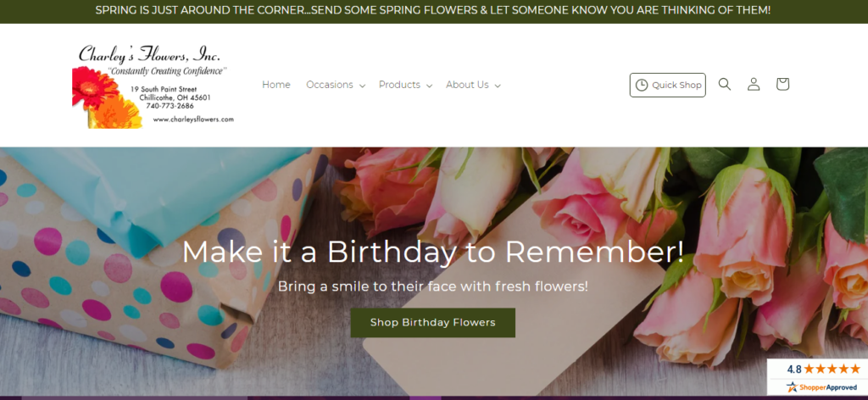Click the orange rating stars
Image resolution: width=868 pixels, height=400 pixels.
click(832, 369)
